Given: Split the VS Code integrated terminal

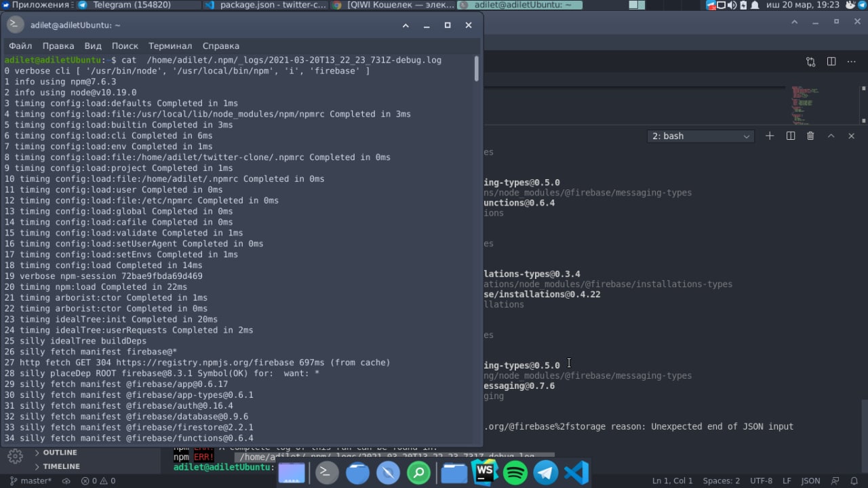Looking at the screenshot, I should 790,136.
